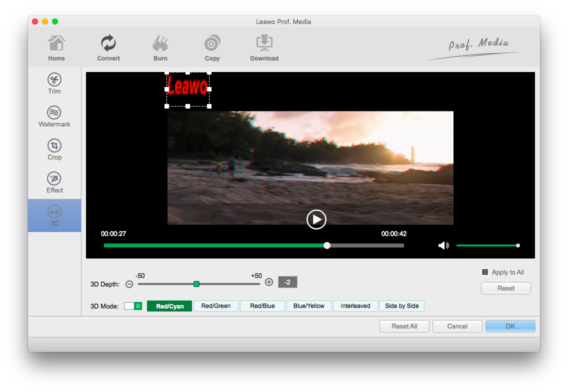Screen dimensions: 568x392
Task: Click the beach video preview frame
Action: coord(310,167)
